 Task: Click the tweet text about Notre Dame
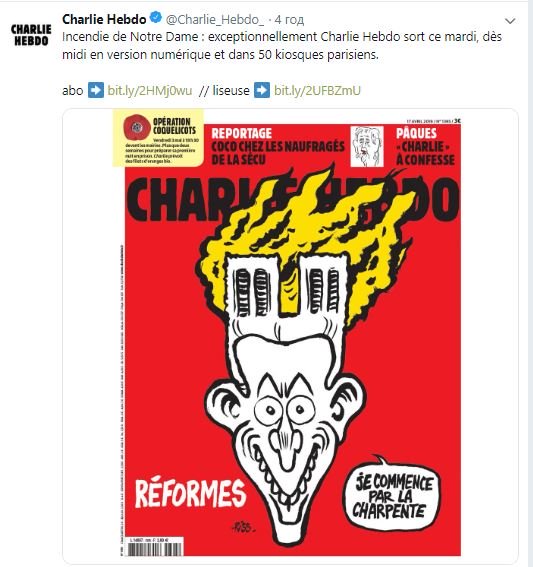click(x=282, y=46)
